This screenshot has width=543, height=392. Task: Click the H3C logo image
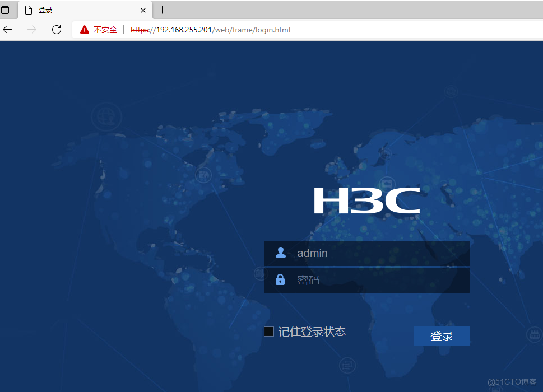point(367,200)
